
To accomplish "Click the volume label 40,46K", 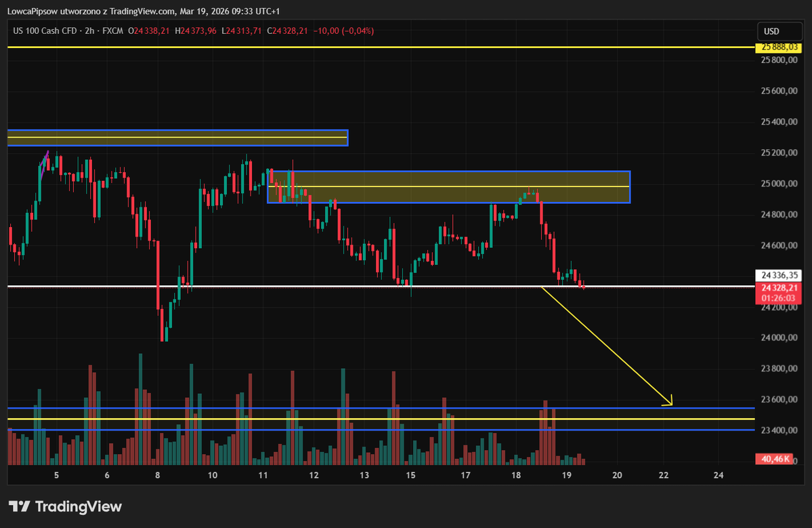I will (x=774, y=459).
